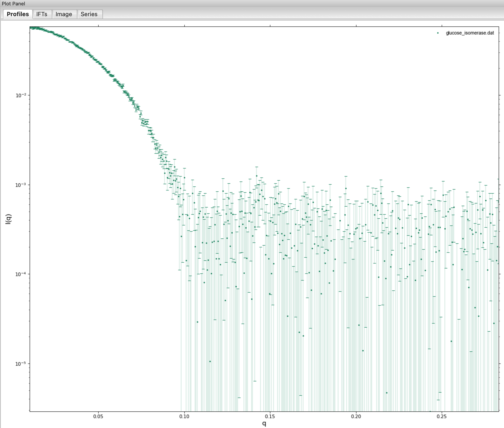The image size is (504, 428).
Task: Click the 0.10 x-axis tick label
Action: 184,416
